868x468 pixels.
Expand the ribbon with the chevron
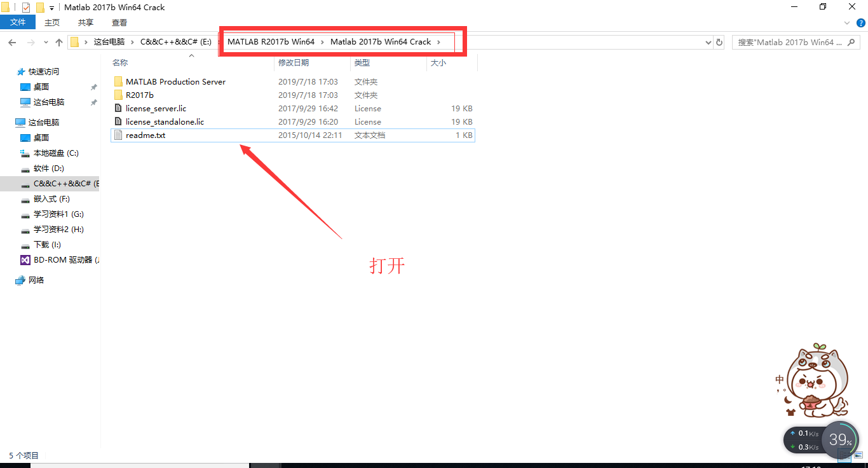click(846, 23)
